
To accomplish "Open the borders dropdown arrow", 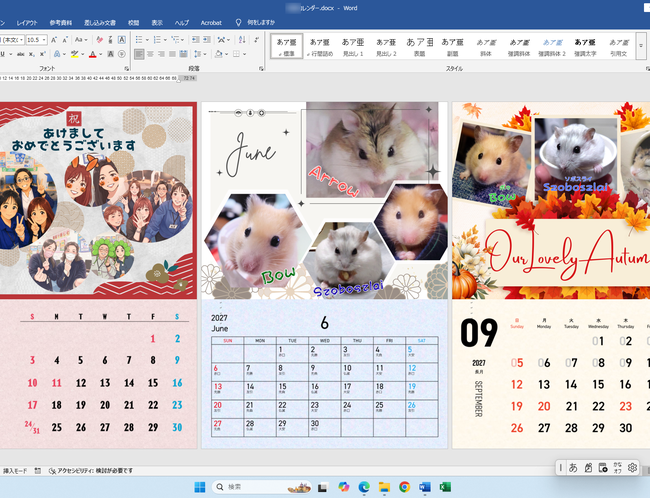I will point(245,54).
